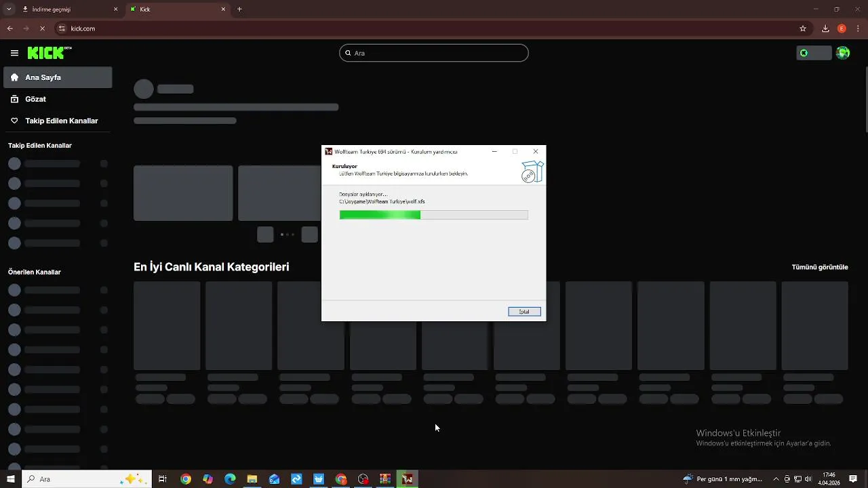Viewport: 868px width, 488px height.
Task: Open Chrome three-dot menu
Action: tap(859, 28)
